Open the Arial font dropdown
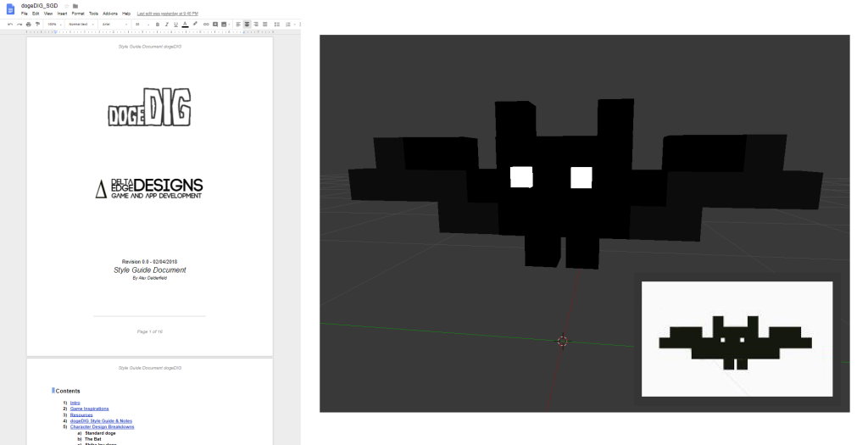 click(114, 24)
